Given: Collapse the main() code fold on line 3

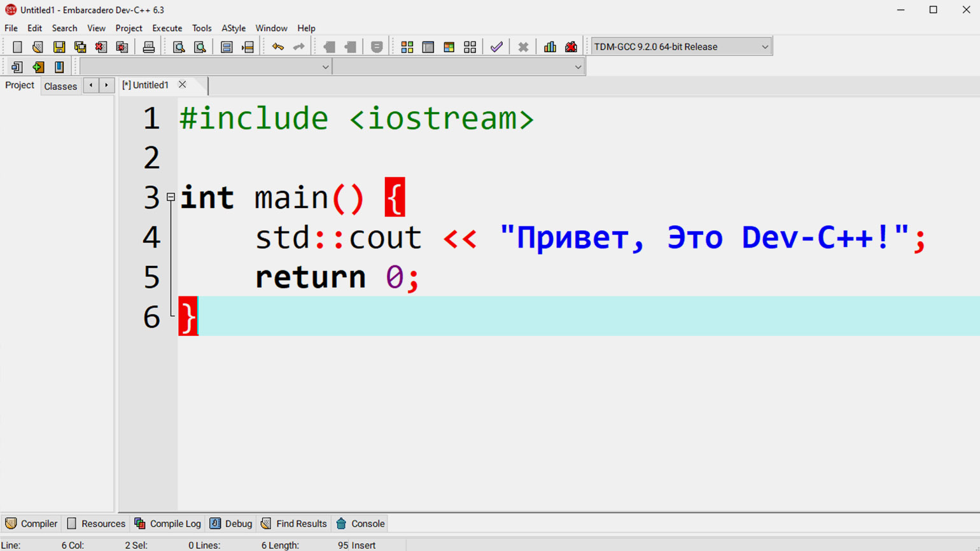Looking at the screenshot, I should click(171, 197).
